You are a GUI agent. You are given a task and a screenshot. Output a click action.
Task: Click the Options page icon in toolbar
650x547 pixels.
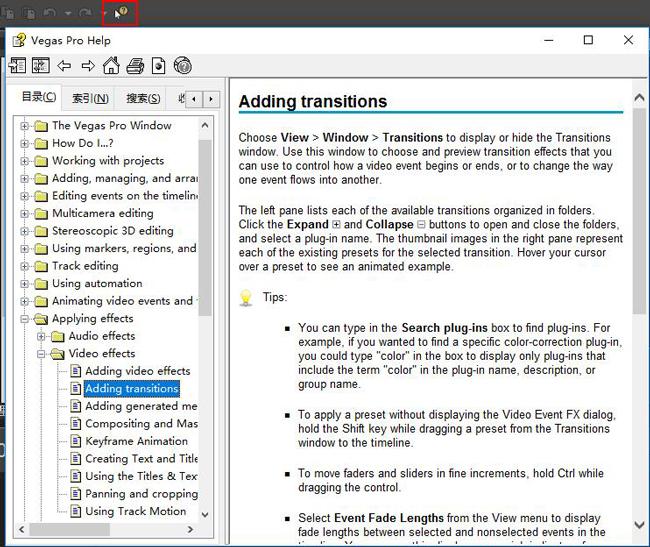click(x=158, y=66)
